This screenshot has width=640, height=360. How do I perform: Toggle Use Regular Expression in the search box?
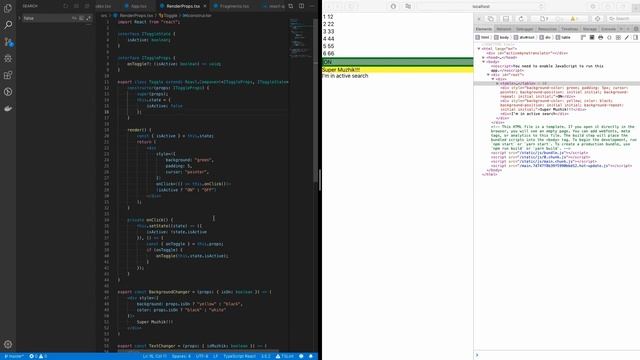click(x=88, y=18)
